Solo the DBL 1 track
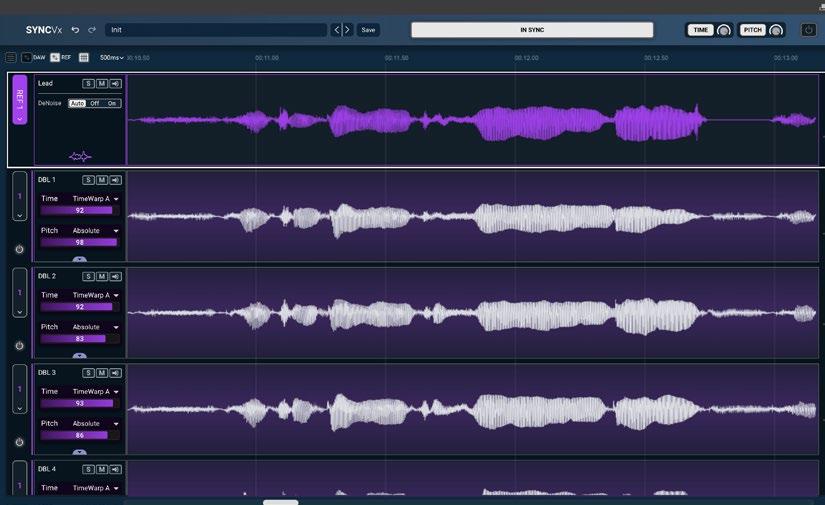Image resolution: width=825 pixels, height=505 pixels. click(x=88, y=180)
